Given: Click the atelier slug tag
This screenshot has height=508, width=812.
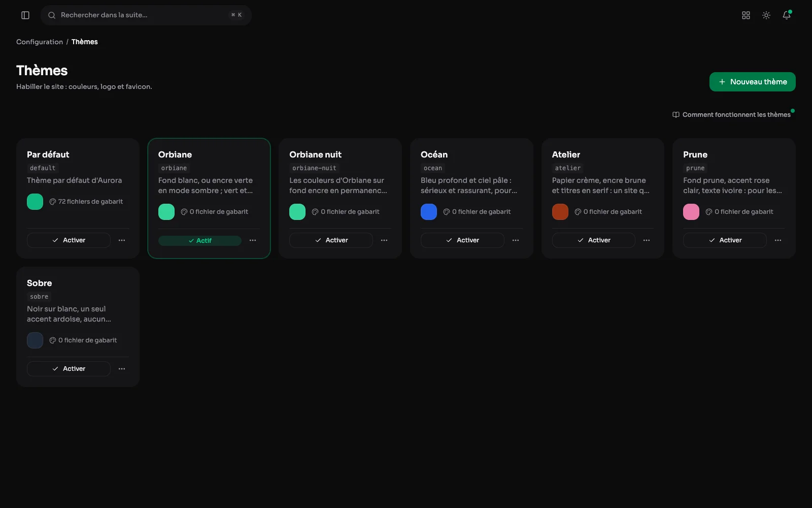Looking at the screenshot, I should coord(568,168).
